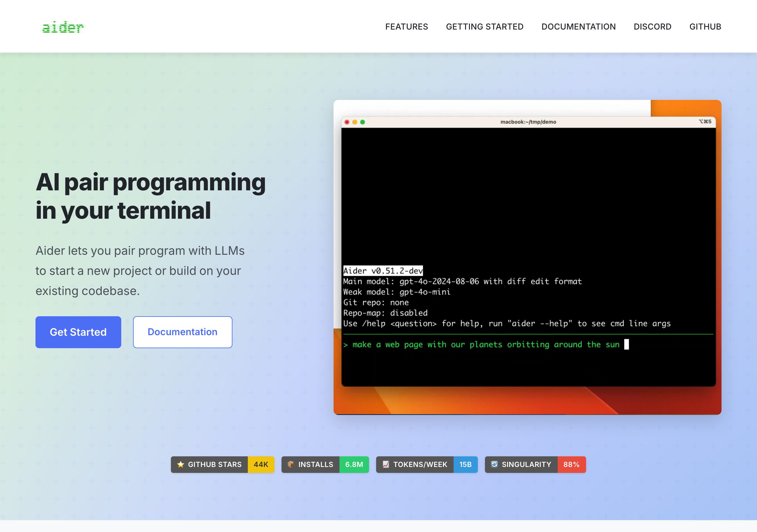757x532 pixels.
Task: Click the 'Use /help <question>' help line
Action: (507, 323)
